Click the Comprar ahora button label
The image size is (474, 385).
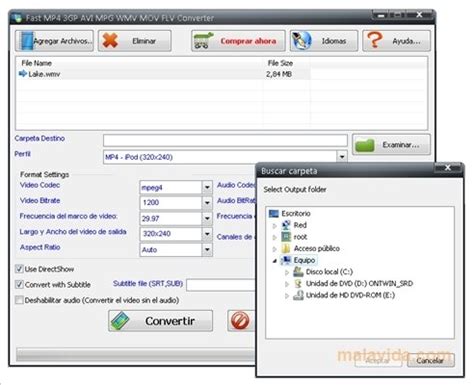click(248, 41)
